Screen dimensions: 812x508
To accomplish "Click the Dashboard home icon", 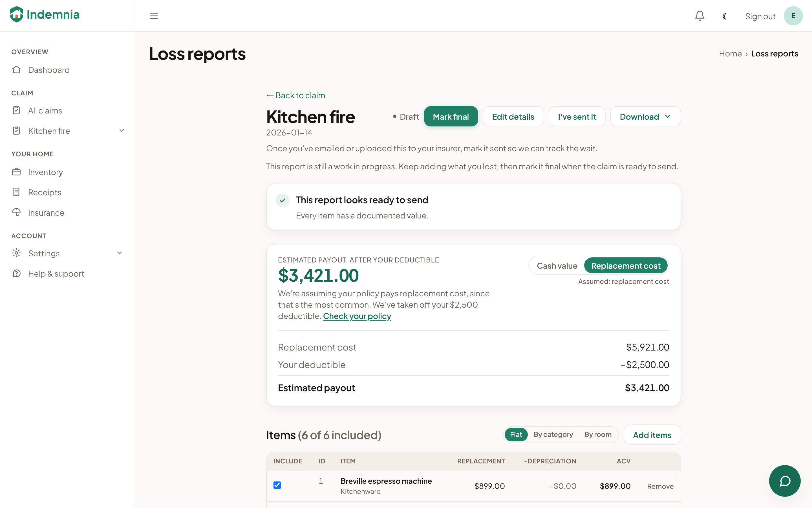I will [16, 69].
